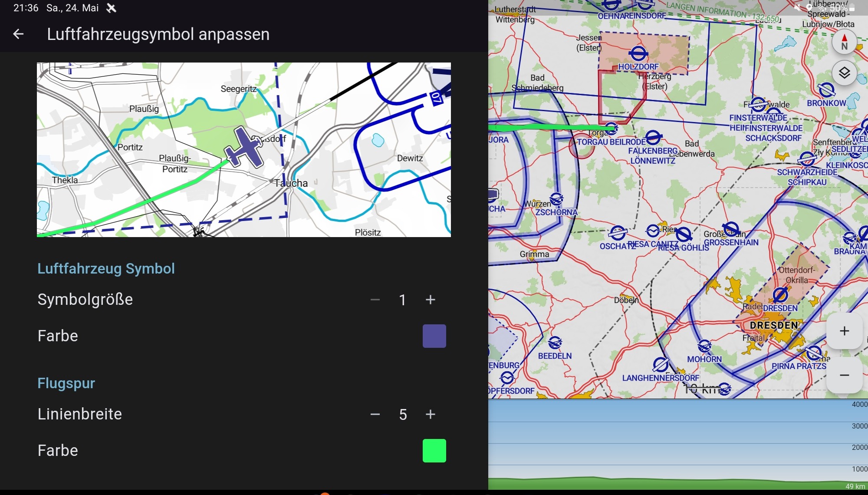
Task: Open map layers selector
Action: [844, 73]
